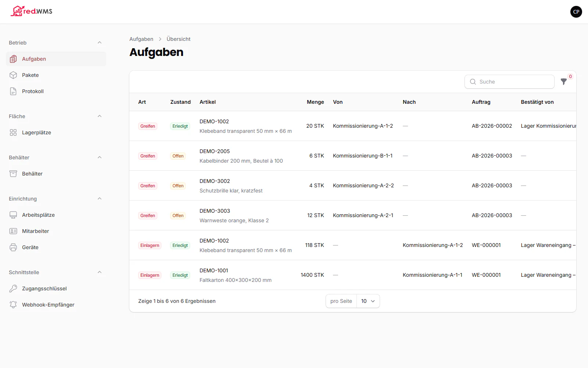
Task: Open Lagerplätze in the sidebar menu
Action: pos(56,132)
